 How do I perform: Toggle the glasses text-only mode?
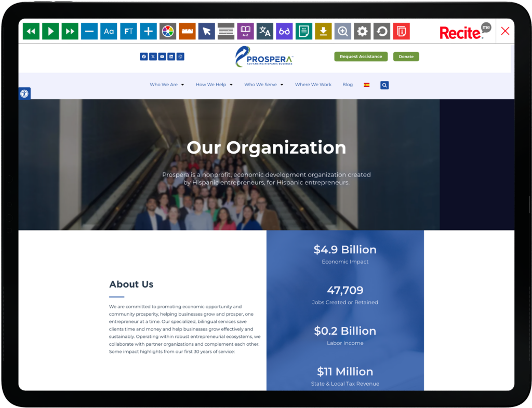click(x=284, y=31)
